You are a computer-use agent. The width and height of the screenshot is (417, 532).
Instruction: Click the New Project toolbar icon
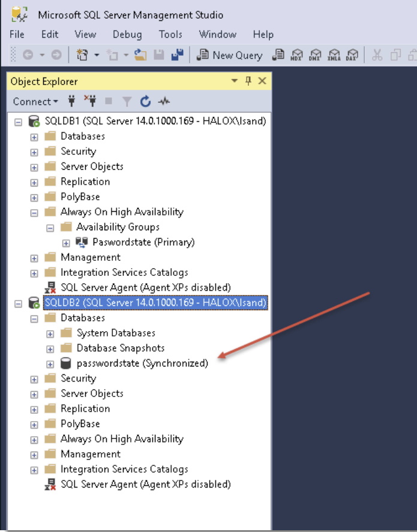tap(82, 55)
